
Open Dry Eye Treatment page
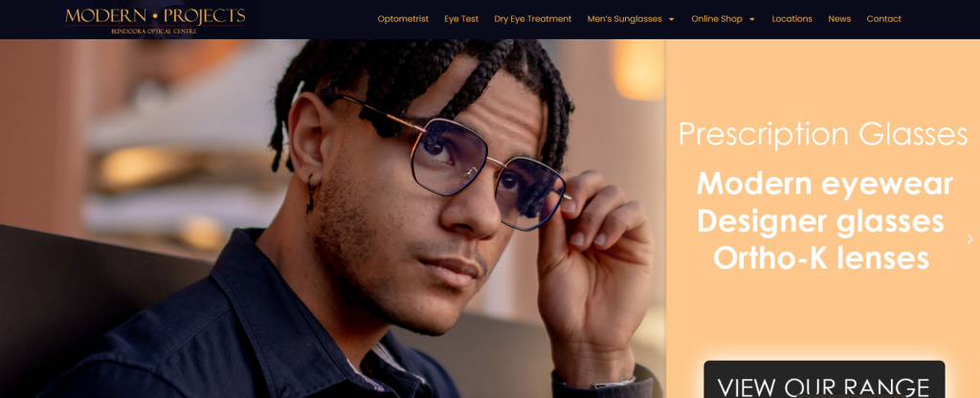click(532, 19)
